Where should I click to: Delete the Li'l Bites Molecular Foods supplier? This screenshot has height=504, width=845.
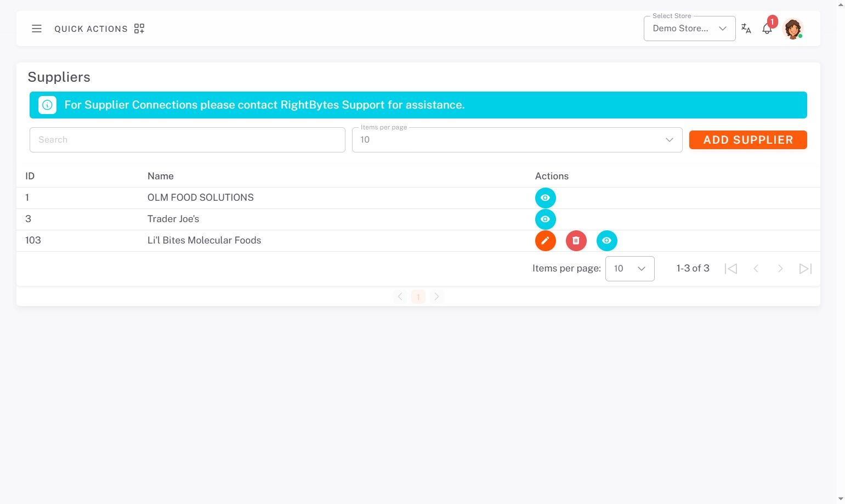tap(576, 241)
